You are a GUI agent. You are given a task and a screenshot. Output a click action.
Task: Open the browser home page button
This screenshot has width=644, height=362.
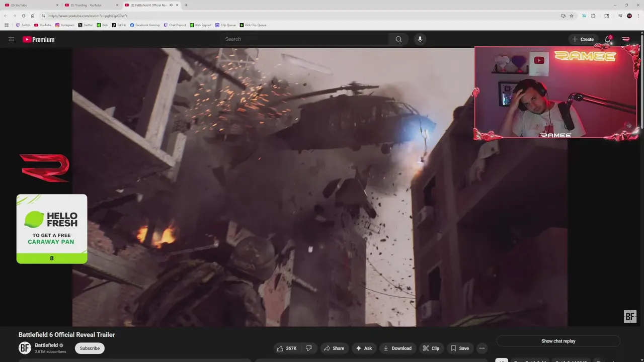[x=33, y=16]
